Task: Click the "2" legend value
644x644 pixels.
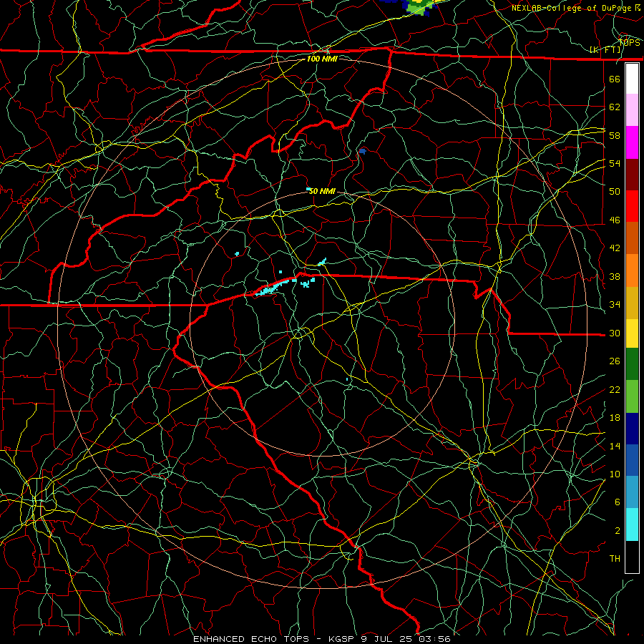Action: click(618, 531)
